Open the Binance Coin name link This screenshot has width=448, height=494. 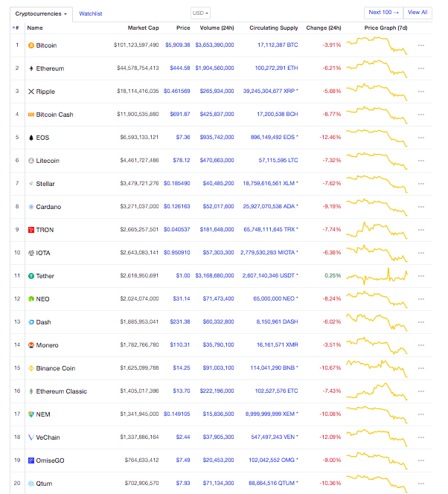pyautogui.click(x=56, y=368)
